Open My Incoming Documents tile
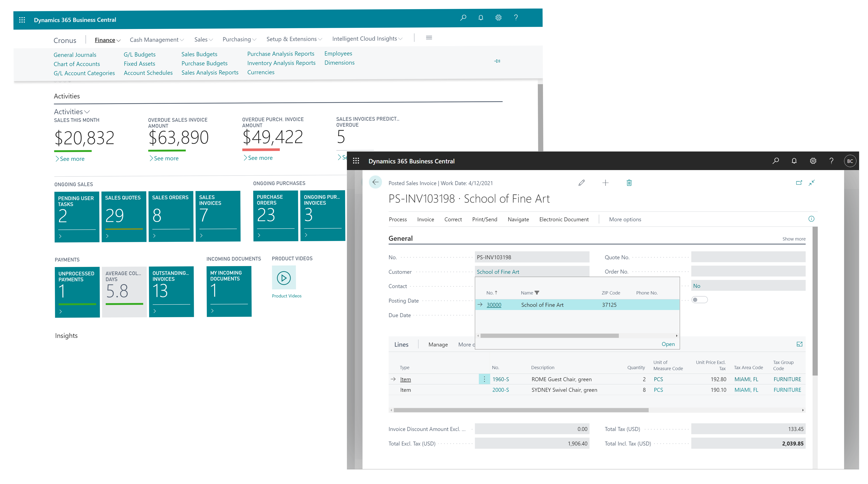This screenshot has height=484, width=868. 229,292
